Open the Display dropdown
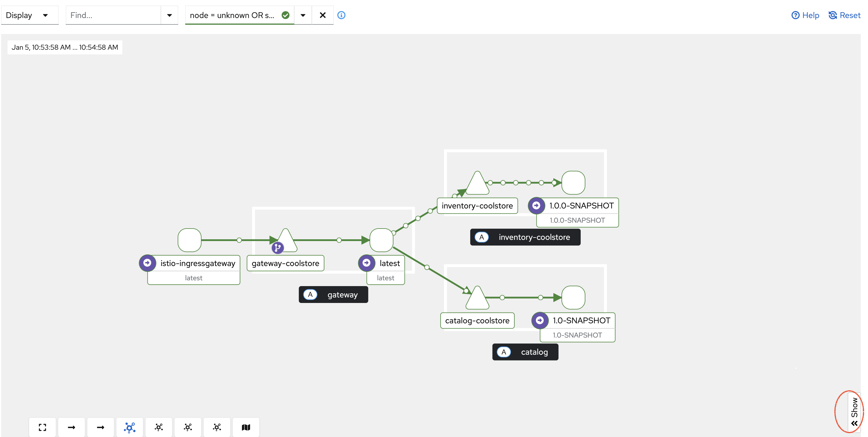This screenshot has width=868, height=437. [29, 15]
